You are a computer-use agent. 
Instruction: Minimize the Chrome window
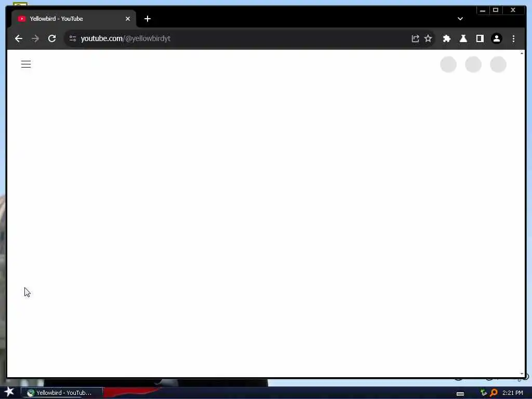[483, 10]
